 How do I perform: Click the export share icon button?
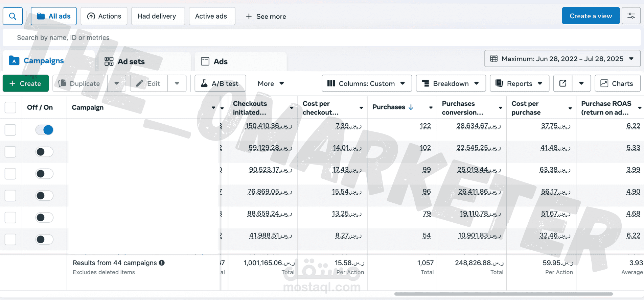point(563,83)
